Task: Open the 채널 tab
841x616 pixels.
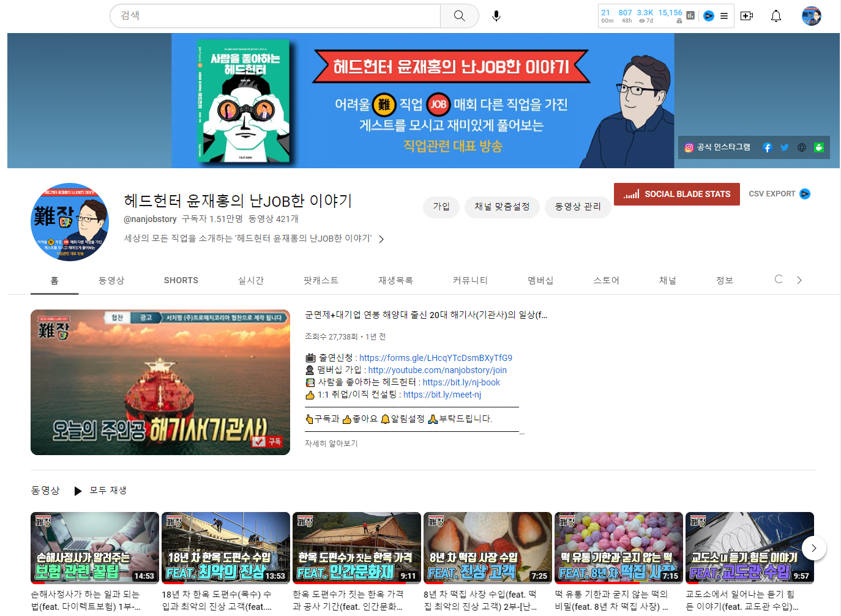Action: pos(668,280)
